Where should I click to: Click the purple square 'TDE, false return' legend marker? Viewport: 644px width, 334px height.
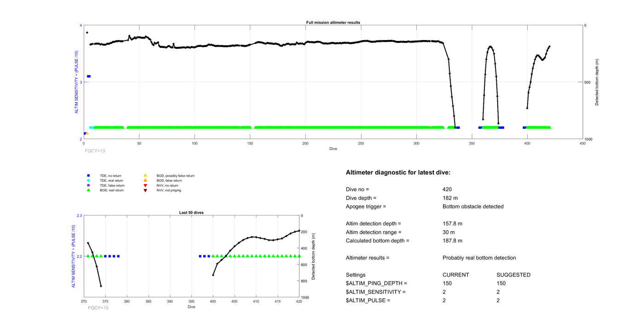click(x=89, y=185)
